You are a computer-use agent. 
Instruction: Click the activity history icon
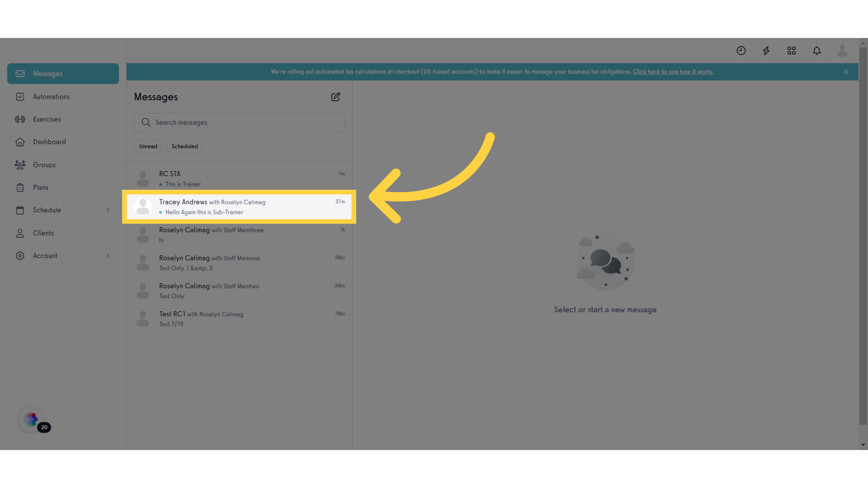coord(741,51)
